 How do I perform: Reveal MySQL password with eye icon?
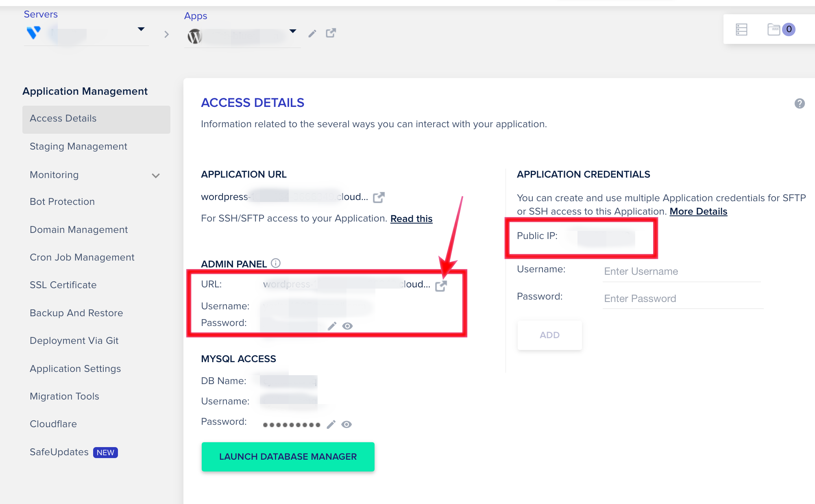(x=346, y=424)
